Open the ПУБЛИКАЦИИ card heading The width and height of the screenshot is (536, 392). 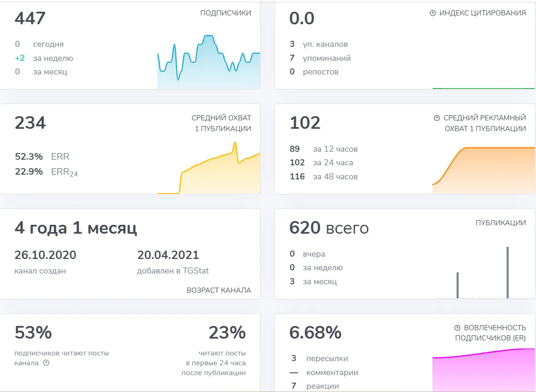tap(501, 223)
